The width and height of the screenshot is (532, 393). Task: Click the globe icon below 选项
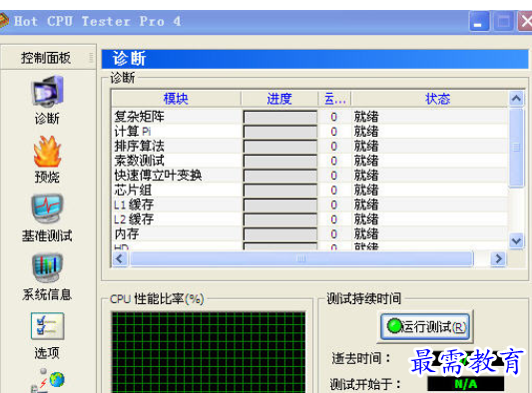[56, 380]
